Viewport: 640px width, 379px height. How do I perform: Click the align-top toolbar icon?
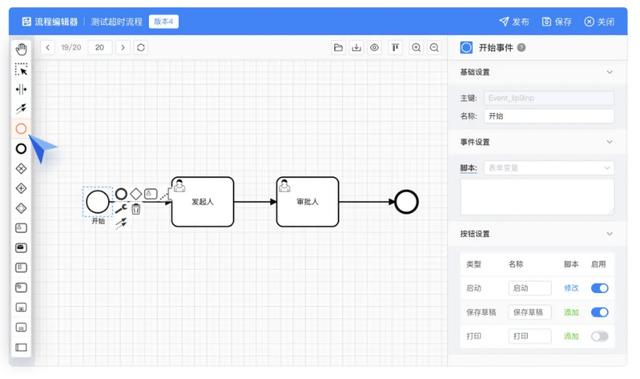(x=395, y=48)
